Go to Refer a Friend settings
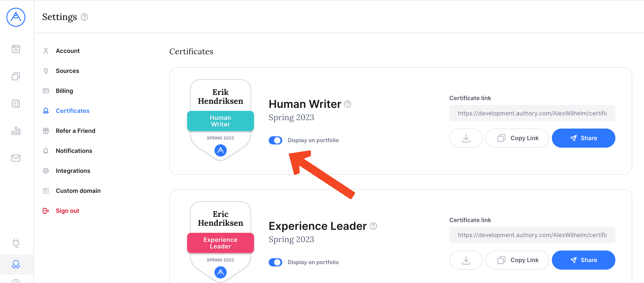This screenshot has width=644, height=283. point(76,131)
